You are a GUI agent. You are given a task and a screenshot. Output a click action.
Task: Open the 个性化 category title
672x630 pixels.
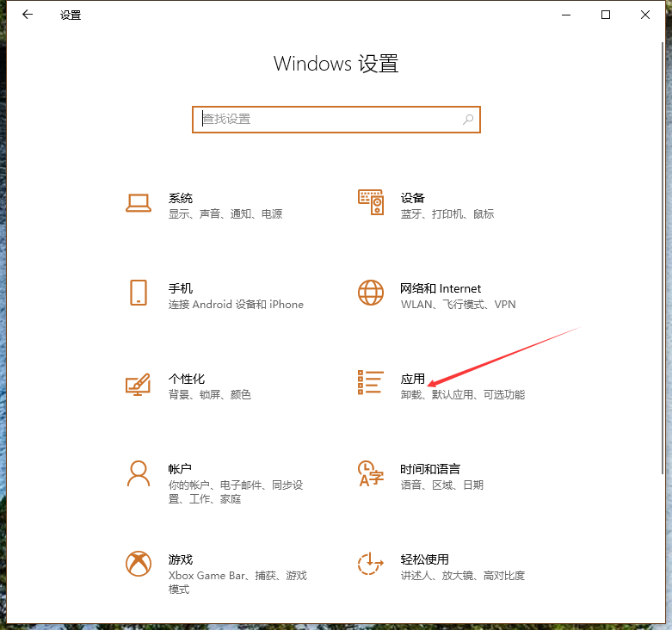(x=186, y=379)
